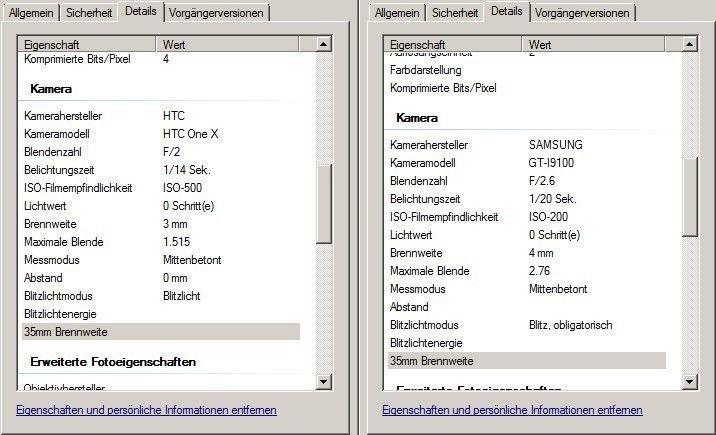
Task: Click the Wert column header in the right window
Action: tap(593, 44)
